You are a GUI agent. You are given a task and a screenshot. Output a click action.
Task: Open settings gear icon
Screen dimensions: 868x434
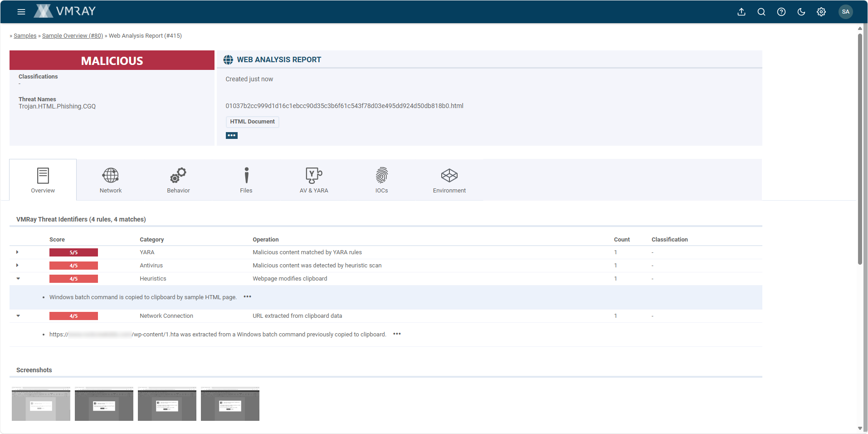click(x=821, y=12)
